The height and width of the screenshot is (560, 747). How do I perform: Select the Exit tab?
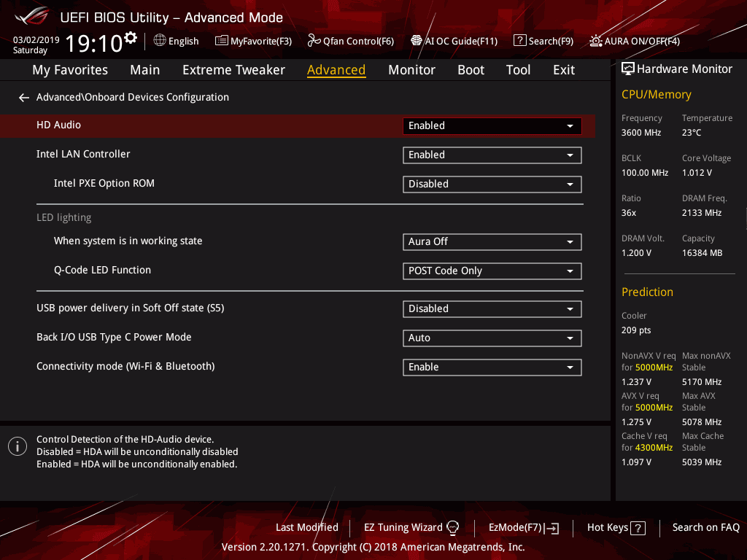coord(564,70)
